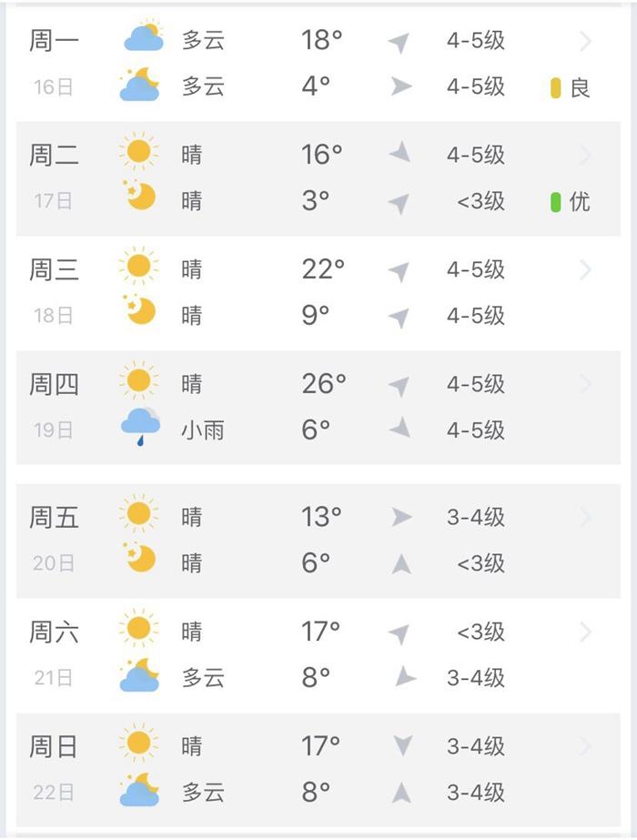Expand Saturday forecast details chevron

click(x=586, y=633)
